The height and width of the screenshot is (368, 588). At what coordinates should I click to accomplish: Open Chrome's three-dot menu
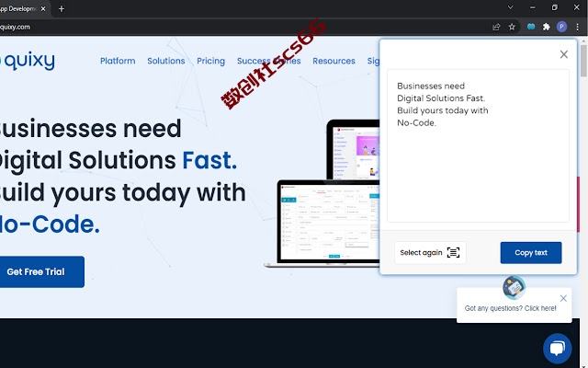coord(577,27)
